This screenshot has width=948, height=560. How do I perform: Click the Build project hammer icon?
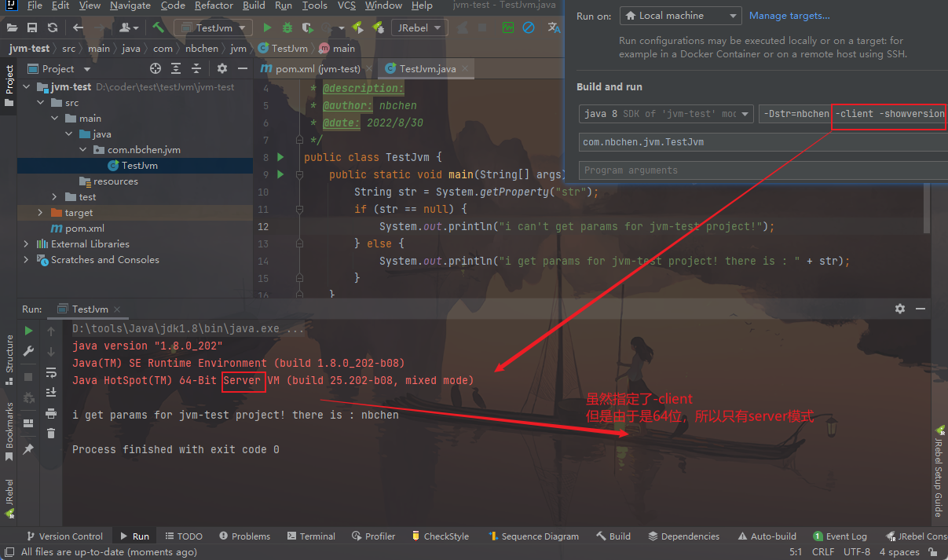tap(159, 27)
